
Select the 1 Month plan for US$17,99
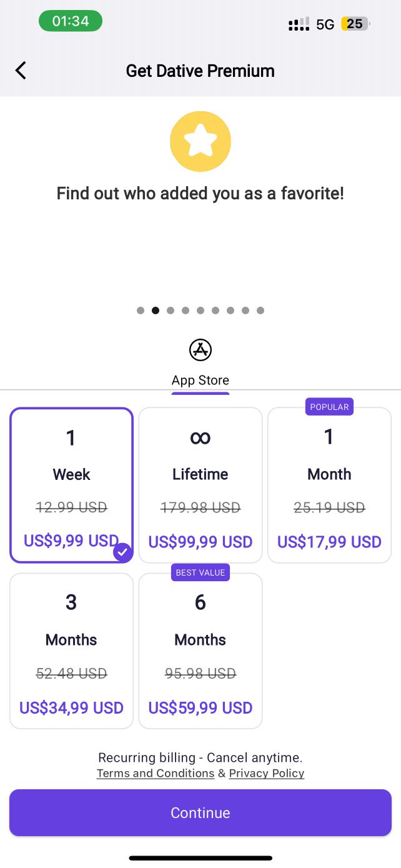pos(329,486)
